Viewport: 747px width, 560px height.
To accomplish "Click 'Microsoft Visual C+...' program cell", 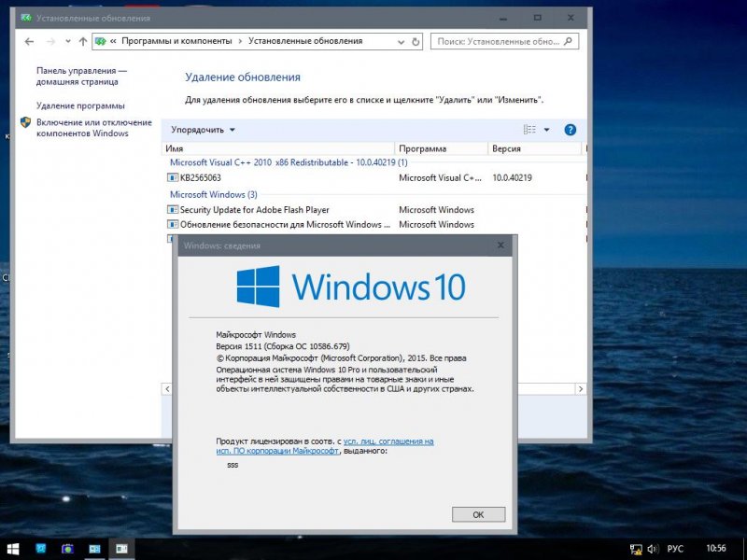I will 440,177.
